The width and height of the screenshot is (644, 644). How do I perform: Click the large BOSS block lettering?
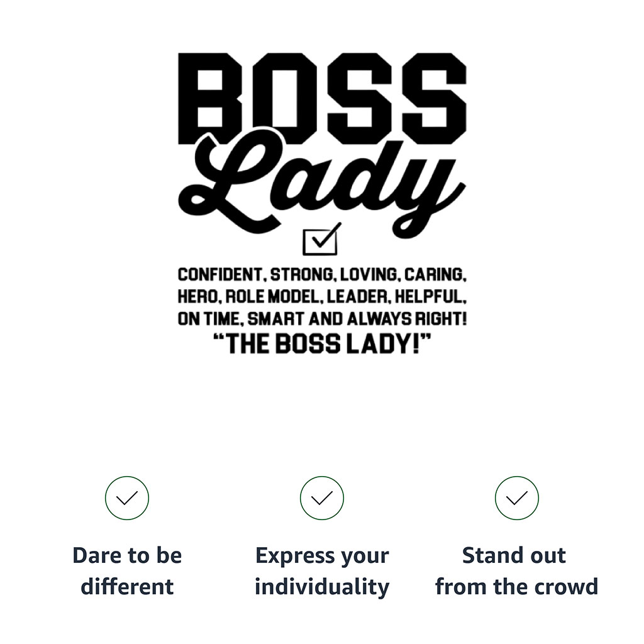point(322,97)
